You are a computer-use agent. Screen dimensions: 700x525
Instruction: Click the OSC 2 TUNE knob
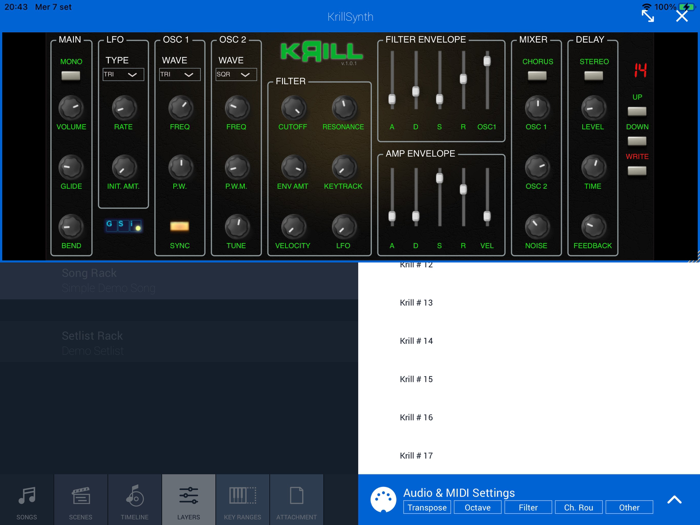[237, 227]
